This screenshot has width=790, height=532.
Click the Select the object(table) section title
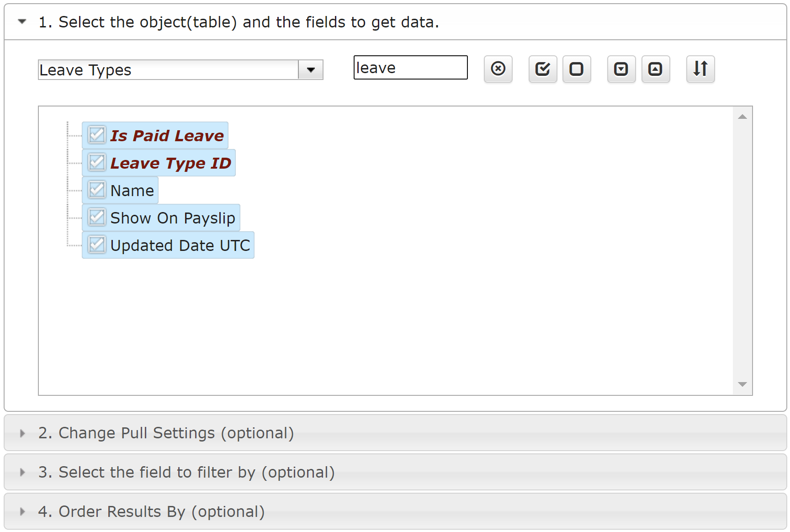[x=239, y=22]
